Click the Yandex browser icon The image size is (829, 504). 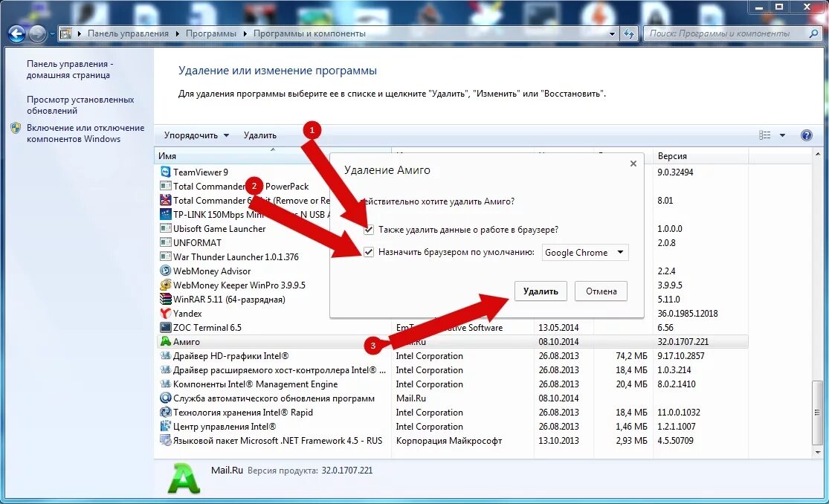click(x=166, y=313)
